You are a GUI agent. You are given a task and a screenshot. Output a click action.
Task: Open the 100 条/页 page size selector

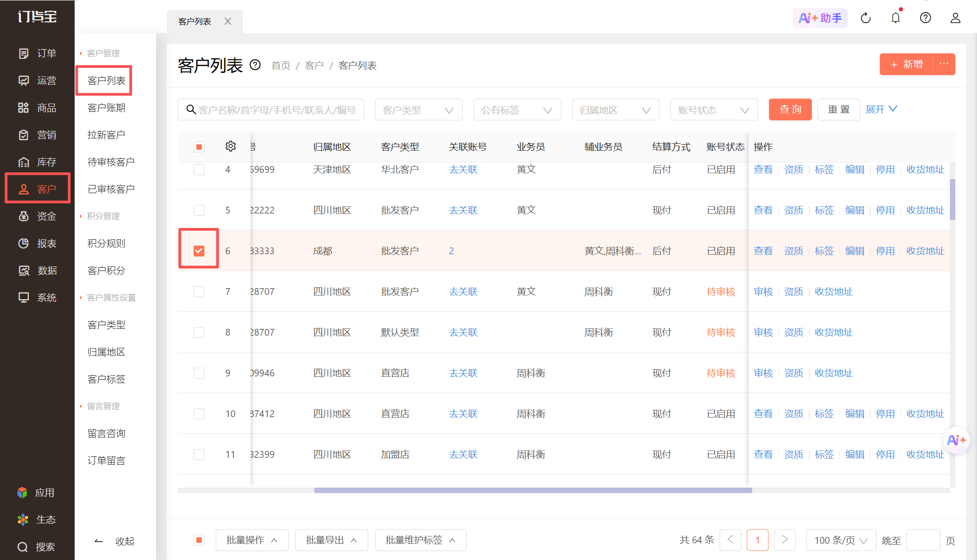pos(841,540)
